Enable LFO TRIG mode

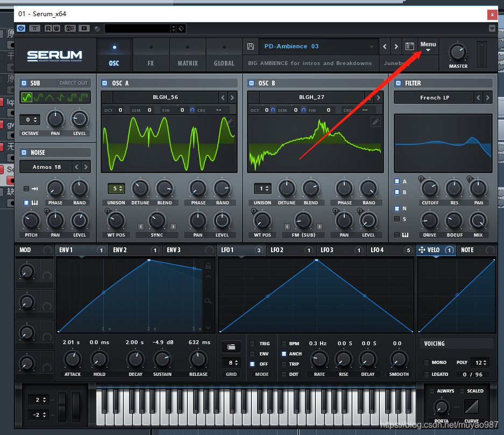click(x=252, y=344)
